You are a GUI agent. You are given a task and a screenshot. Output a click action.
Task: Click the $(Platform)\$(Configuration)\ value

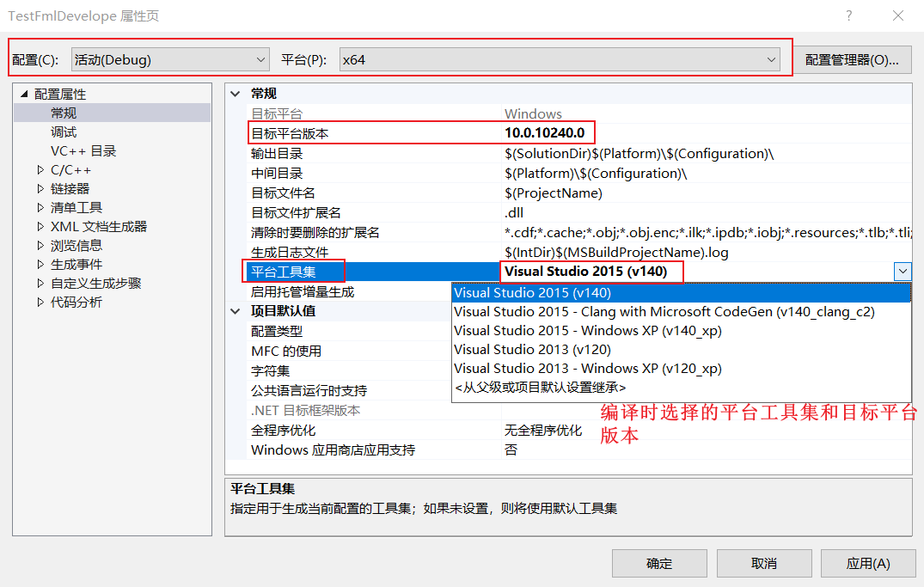(x=596, y=174)
